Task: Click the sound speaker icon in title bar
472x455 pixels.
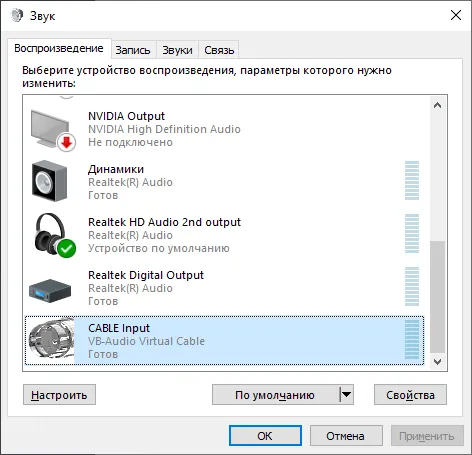Action: point(17,15)
